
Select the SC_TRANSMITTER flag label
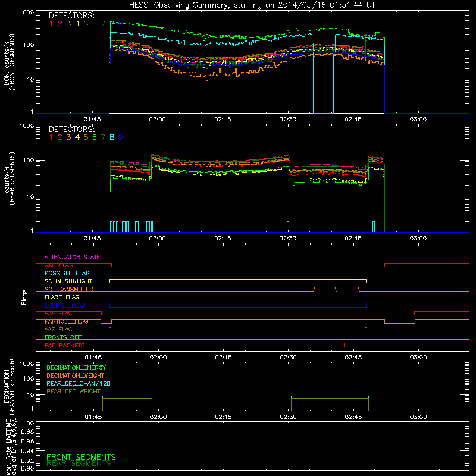click(x=69, y=289)
